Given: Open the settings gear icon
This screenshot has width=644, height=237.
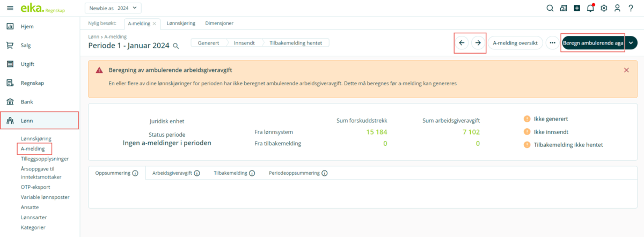Looking at the screenshot, I should pyautogui.click(x=604, y=8).
